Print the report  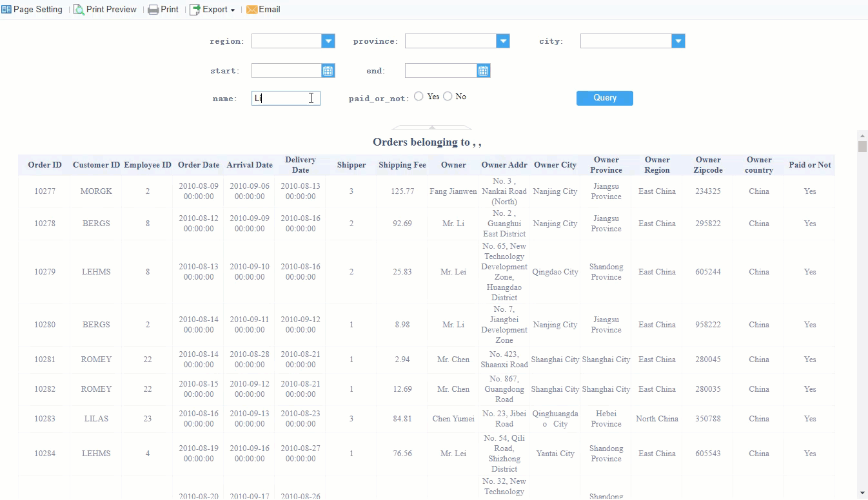(x=163, y=9)
